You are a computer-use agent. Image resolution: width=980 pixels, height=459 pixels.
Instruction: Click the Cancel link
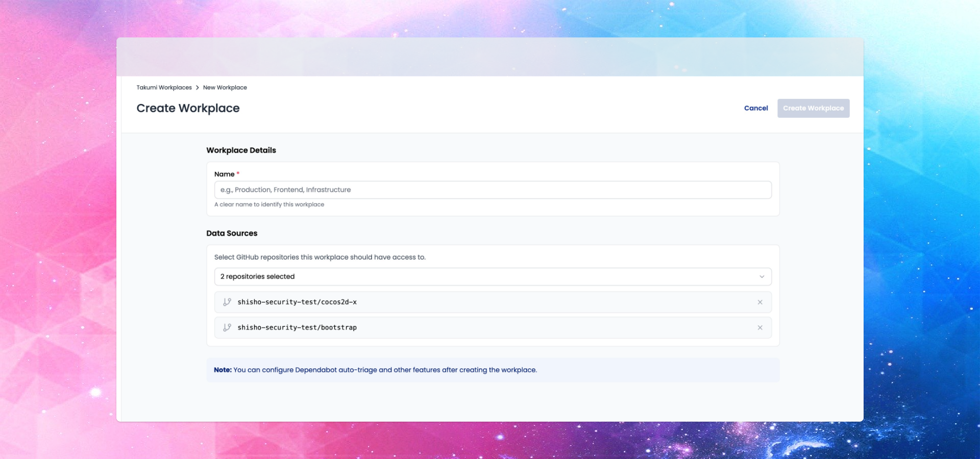756,108
